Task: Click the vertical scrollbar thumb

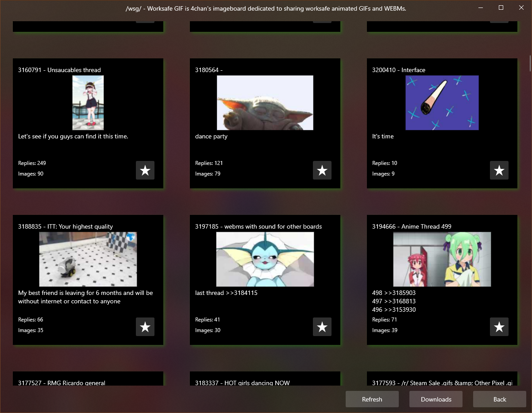Action: pos(530,63)
